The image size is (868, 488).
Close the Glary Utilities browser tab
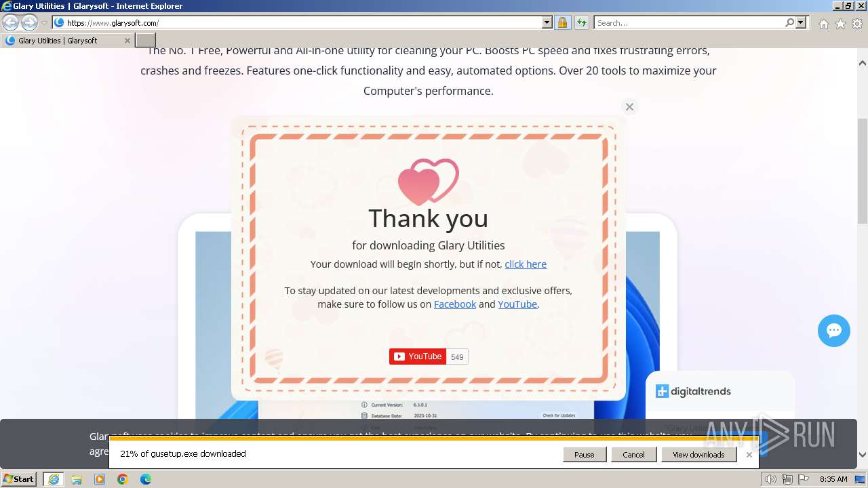127,41
